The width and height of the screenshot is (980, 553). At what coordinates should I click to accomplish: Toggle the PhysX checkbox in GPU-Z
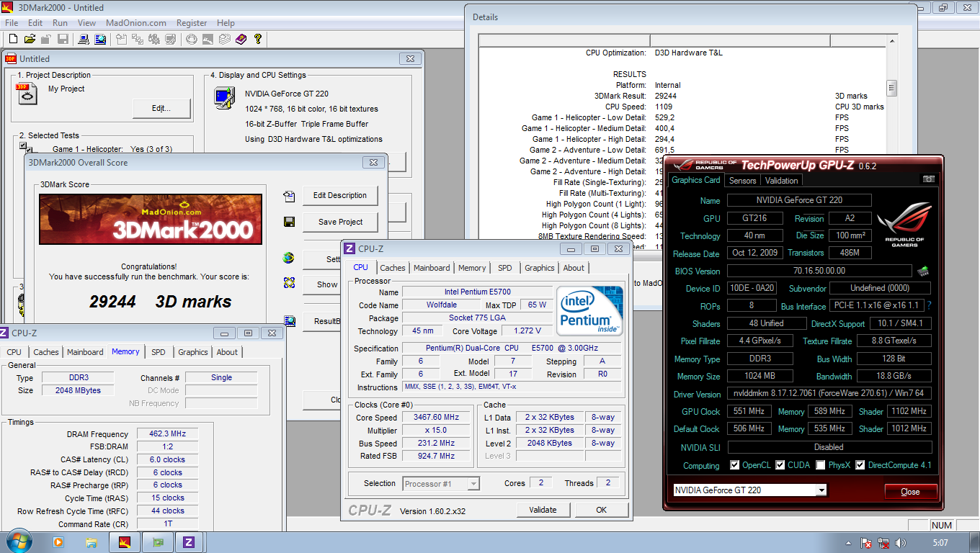click(821, 465)
